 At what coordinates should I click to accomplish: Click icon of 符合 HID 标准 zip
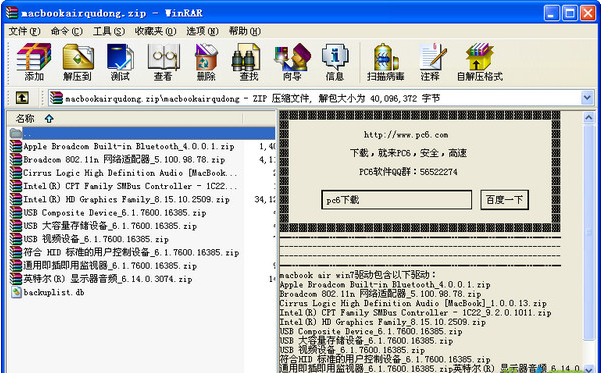16,253
